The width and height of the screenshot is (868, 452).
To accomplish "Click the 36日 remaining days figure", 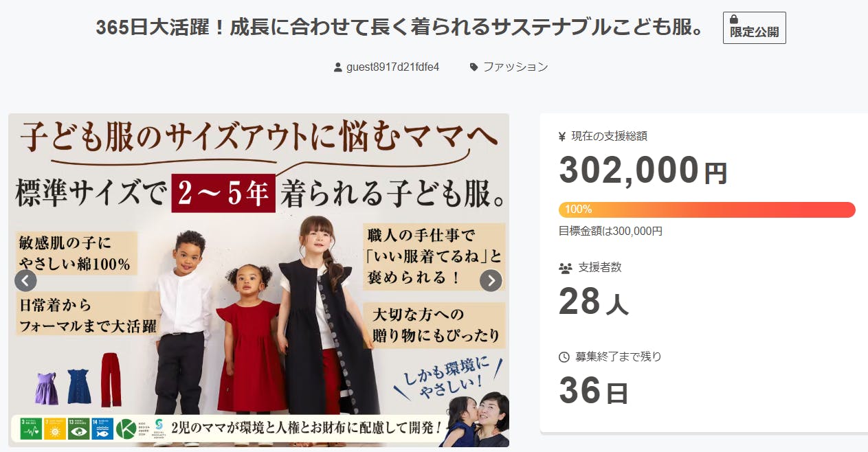I will click(594, 392).
